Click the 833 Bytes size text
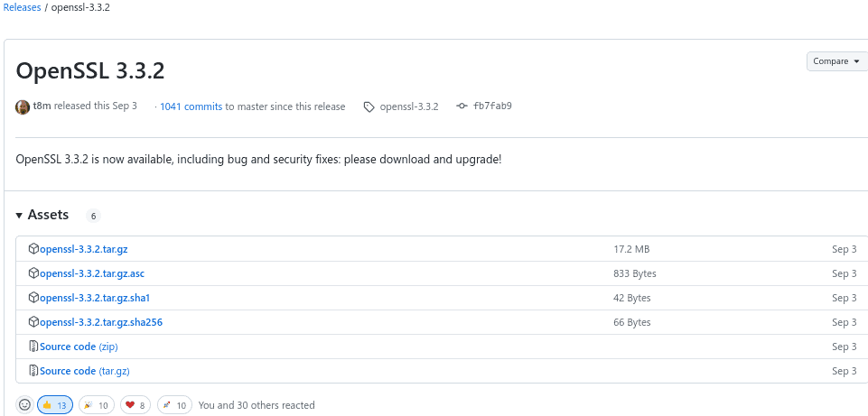 634,273
